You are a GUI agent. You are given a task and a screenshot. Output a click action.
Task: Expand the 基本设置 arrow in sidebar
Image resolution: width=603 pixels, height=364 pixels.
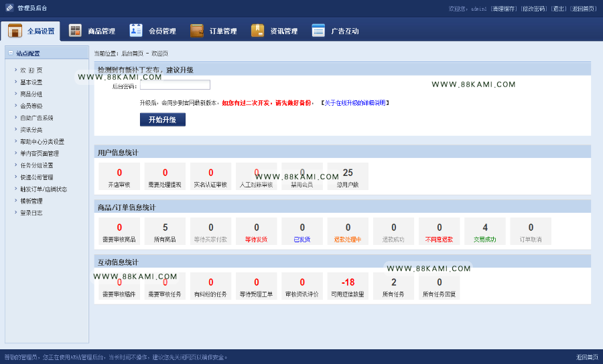[16, 82]
